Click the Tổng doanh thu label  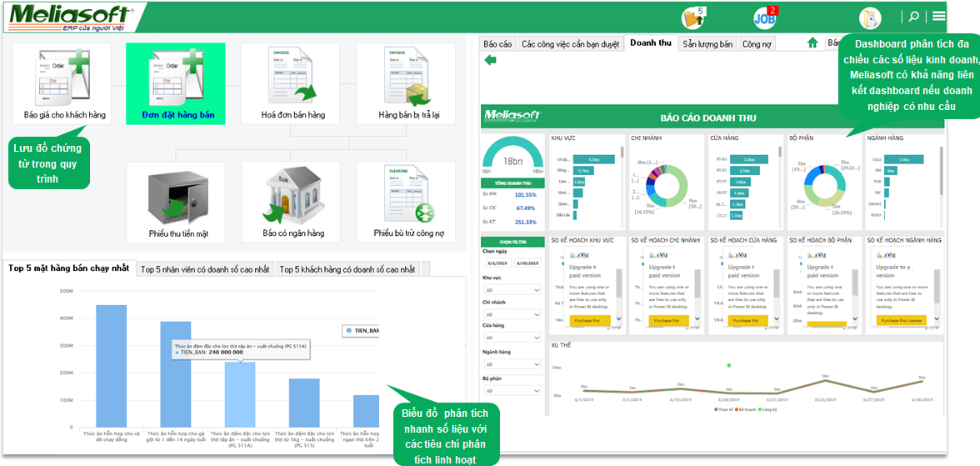[513, 183]
